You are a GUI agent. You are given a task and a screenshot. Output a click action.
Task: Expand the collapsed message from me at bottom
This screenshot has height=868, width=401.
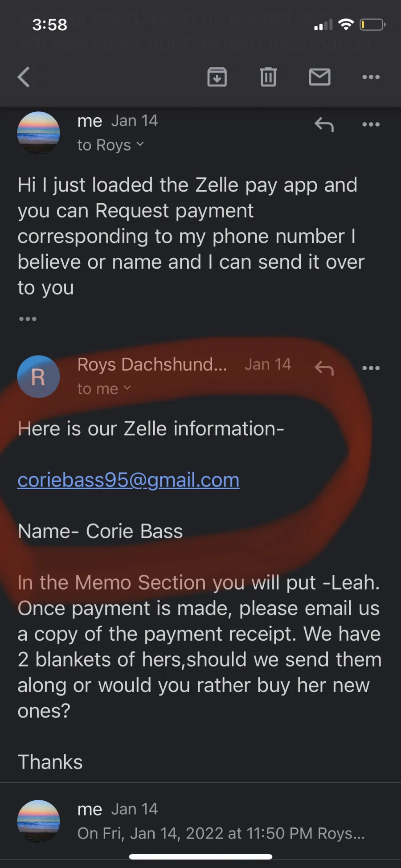[x=200, y=821]
